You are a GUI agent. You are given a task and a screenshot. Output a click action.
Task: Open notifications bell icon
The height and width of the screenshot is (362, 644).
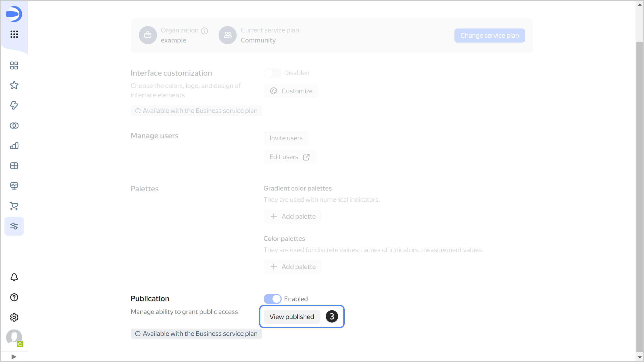(x=14, y=277)
